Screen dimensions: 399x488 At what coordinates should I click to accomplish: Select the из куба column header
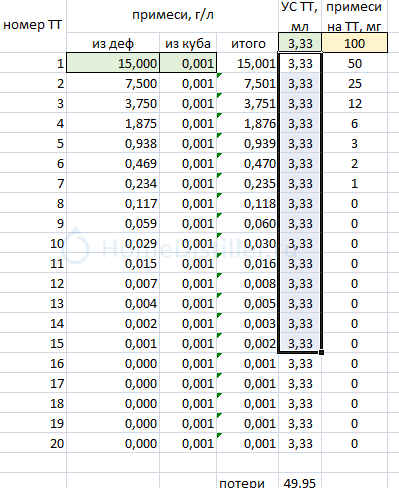[188, 43]
